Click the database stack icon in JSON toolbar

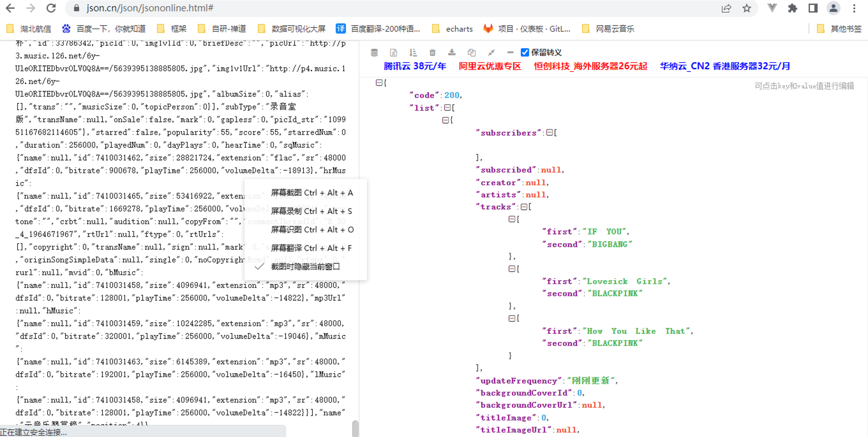pos(374,52)
